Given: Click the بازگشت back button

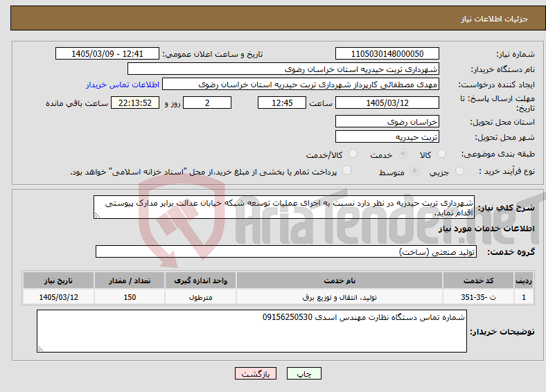Looking at the screenshot, I should click(x=256, y=373).
